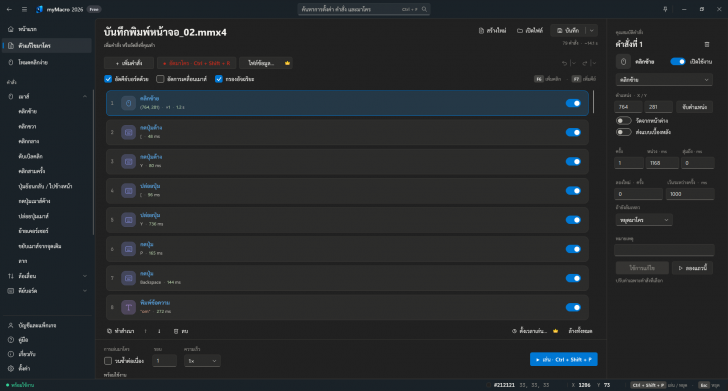Image resolution: width=728 pixels, height=391 pixels.
Task: Click the account person icon in sidebar
Action: [11, 326]
